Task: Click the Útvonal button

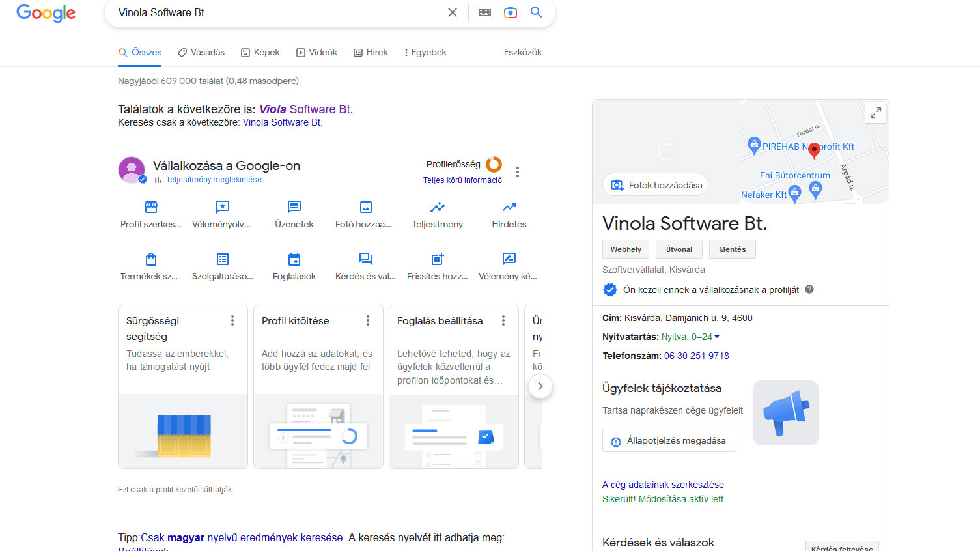Action: (x=679, y=249)
